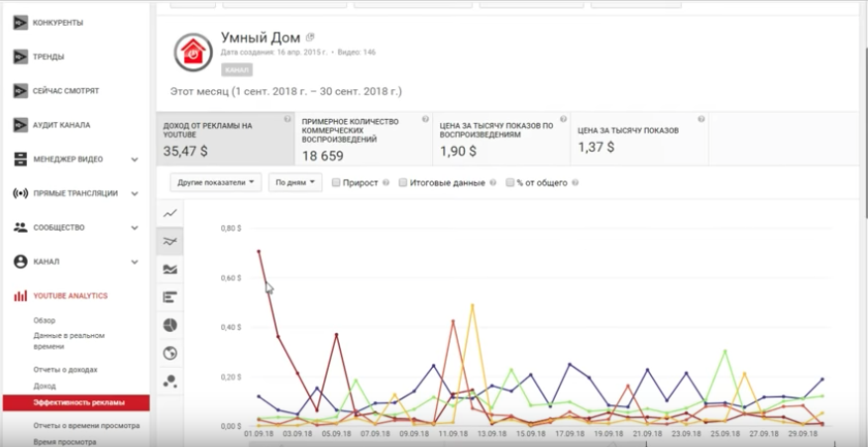Open the external link icon beside Умный Дом
This screenshot has width=868, height=447.
[310, 37]
